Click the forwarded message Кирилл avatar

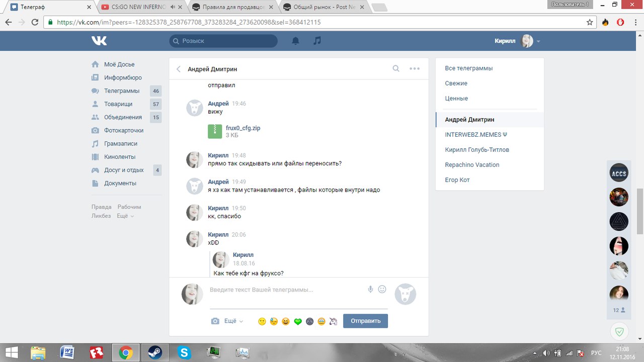point(221,259)
